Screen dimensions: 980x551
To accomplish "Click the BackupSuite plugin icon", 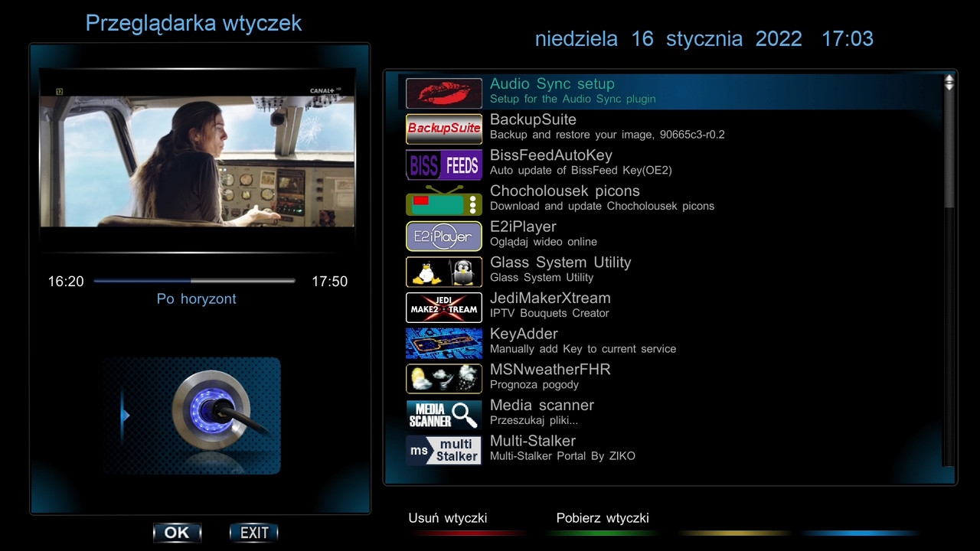I will tap(444, 129).
